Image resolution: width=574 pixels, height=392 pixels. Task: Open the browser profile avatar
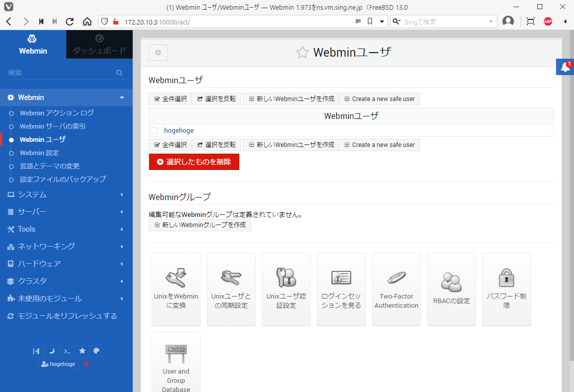[x=508, y=21]
